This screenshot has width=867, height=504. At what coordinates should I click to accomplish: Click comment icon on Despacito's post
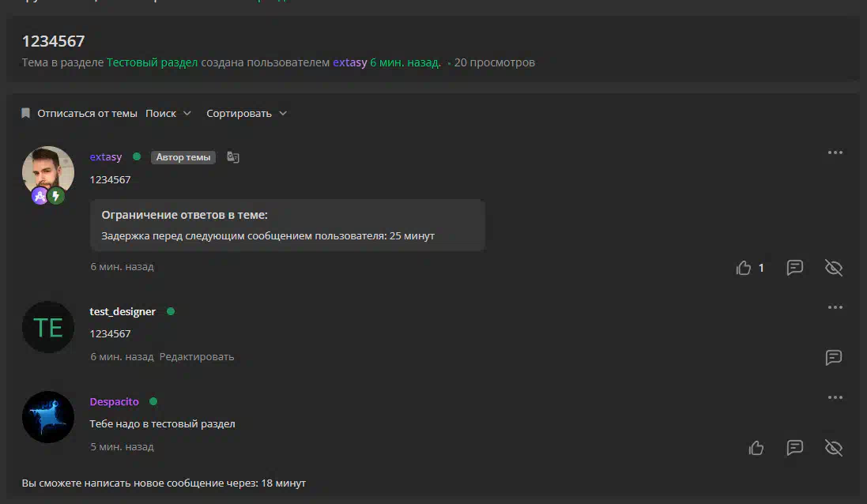point(794,448)
